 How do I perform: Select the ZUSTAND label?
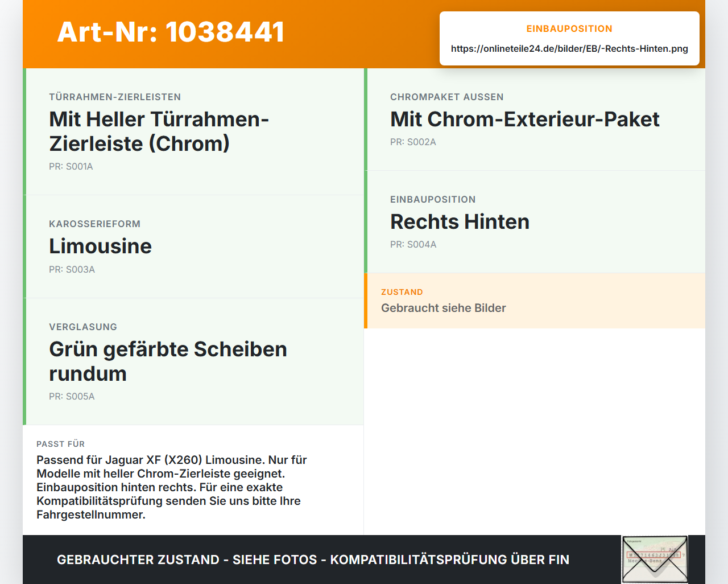(402, 292)
